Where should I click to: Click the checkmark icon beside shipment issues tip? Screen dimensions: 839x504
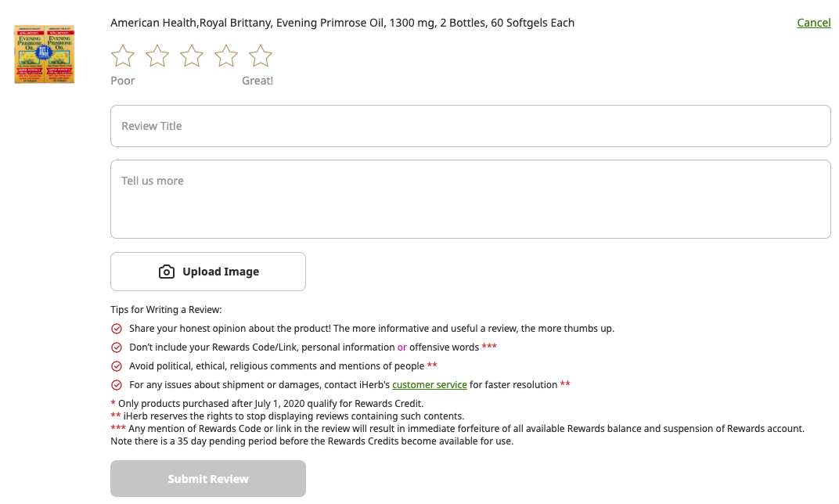point(117,385)
